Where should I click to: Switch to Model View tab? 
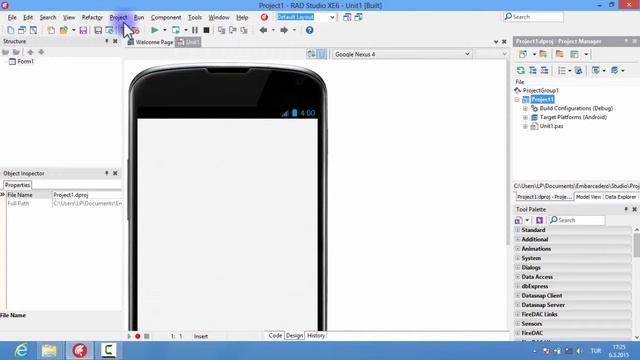588,197
